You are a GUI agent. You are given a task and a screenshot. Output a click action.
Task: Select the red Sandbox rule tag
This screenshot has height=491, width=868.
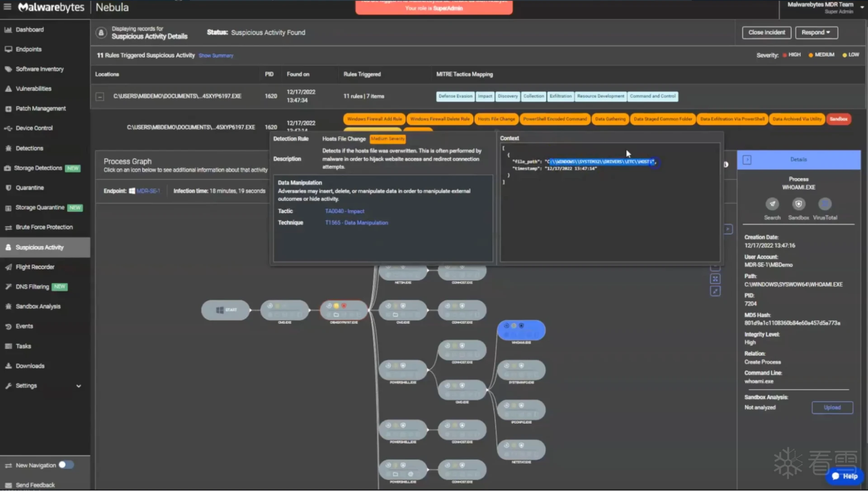click(839, 119)
